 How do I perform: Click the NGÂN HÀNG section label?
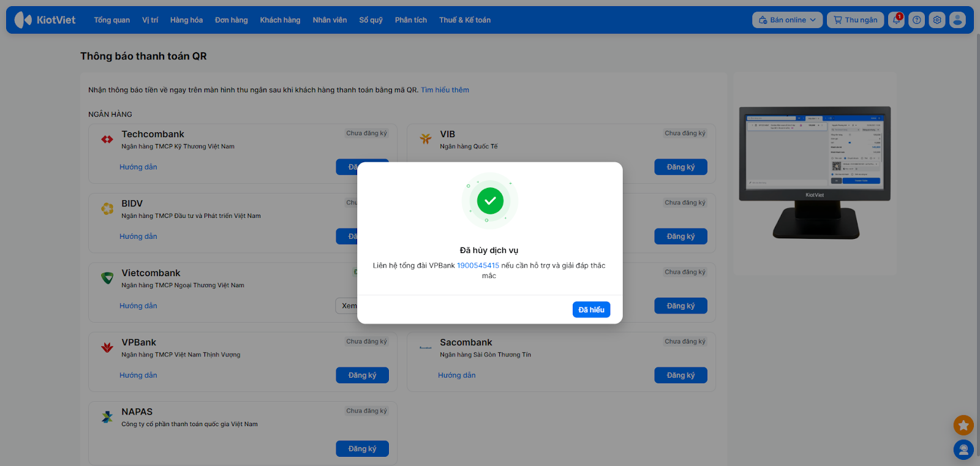pyautogui.click(x=110, y=115)
